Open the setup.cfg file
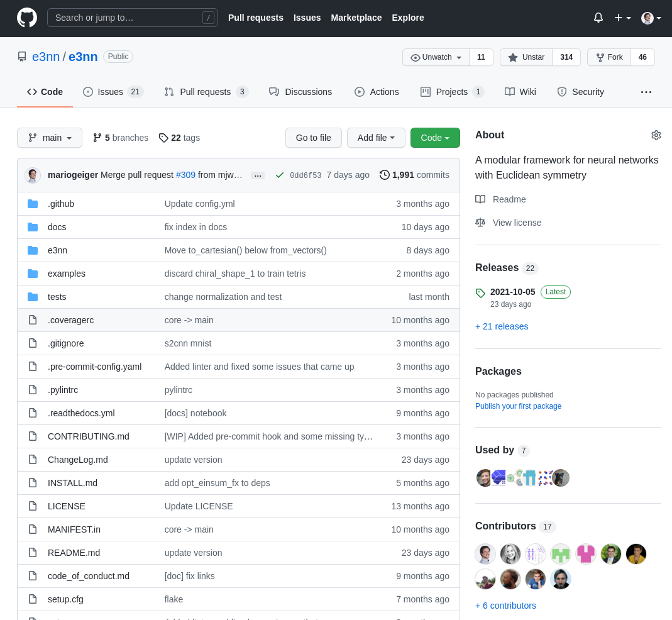Screen dimensions: 672x620 [x=65, y=599]
